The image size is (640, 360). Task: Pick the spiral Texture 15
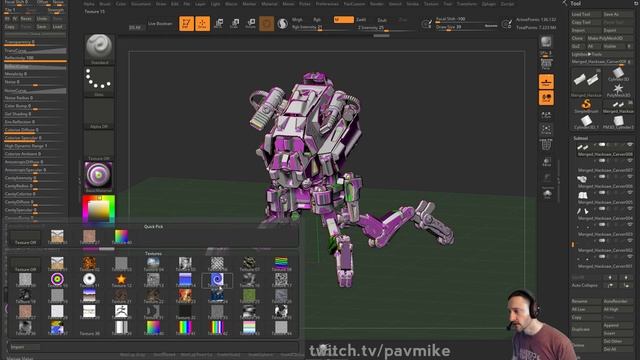coord(217,280)
